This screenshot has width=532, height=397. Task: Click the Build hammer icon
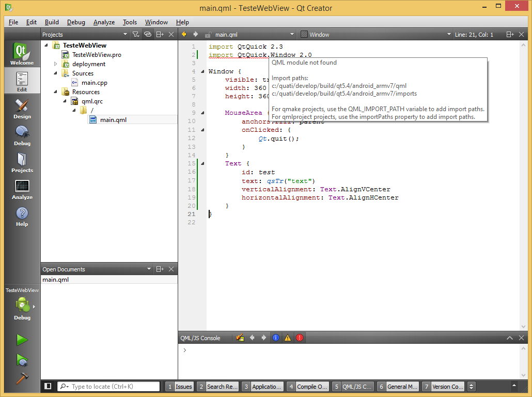(x=22, y=378)
